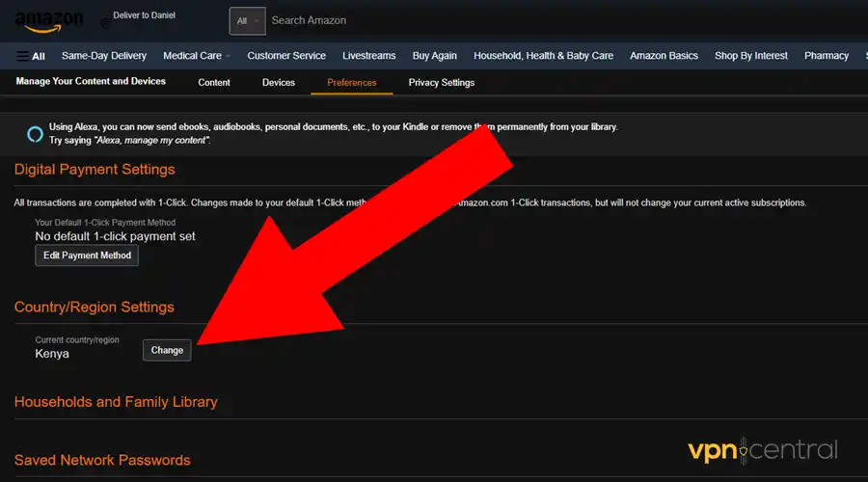Click the Amazon logo

click(48, 20)
